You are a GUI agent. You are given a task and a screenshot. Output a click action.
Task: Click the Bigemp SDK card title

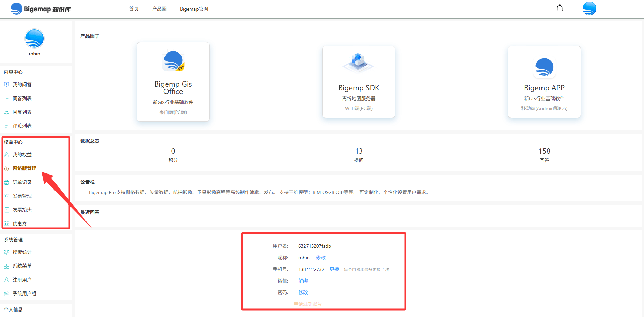359,88
